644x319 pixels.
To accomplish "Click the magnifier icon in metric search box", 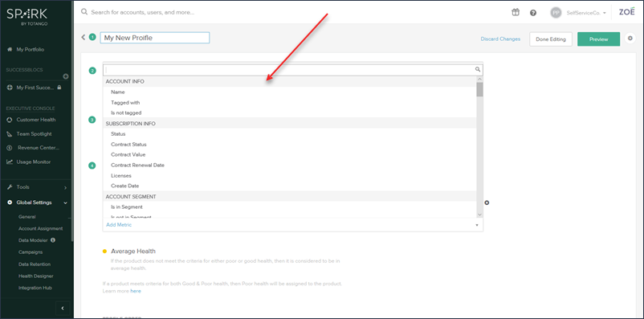I will (478, 69).
